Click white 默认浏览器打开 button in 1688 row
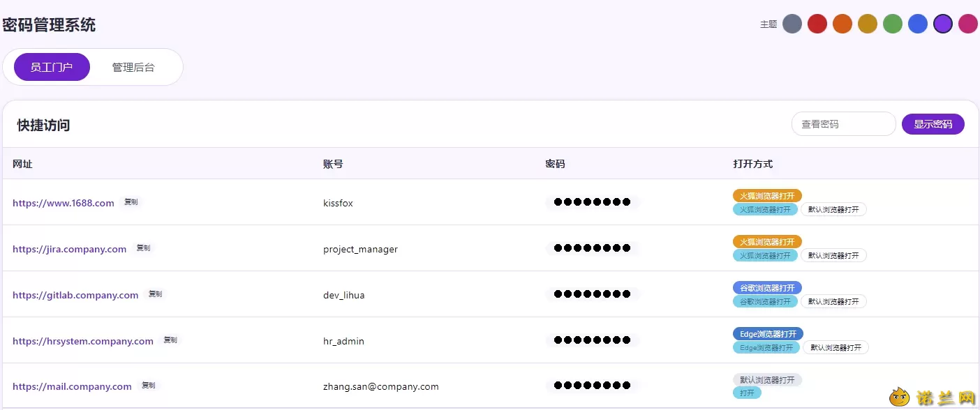The width and height of the screenshot is (980, 410). click(x=833, y=209)
